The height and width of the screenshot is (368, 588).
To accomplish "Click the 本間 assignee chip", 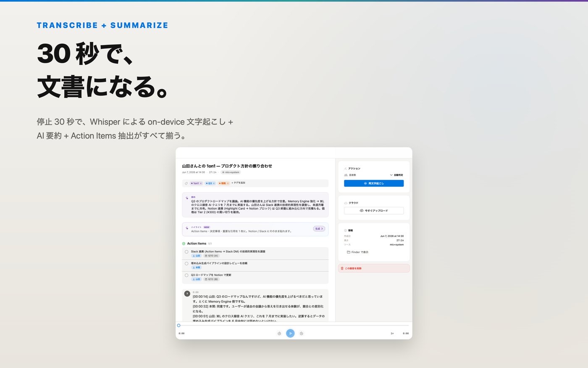I will (x=197, y=267).
